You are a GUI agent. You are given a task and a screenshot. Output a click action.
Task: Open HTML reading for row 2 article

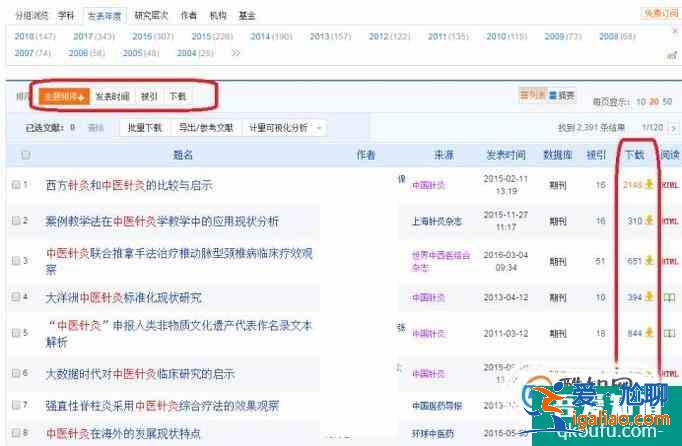point(671,221)
